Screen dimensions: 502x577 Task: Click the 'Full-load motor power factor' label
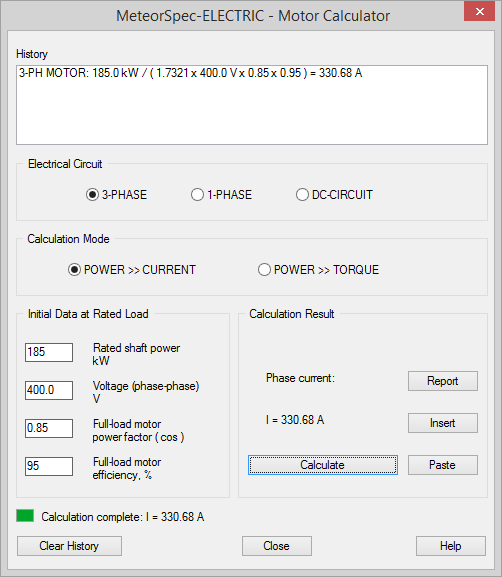[x=138, y=431]
